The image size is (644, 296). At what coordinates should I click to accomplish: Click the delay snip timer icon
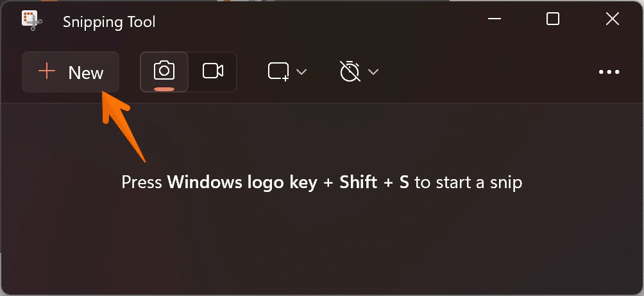[x=350, y=71]
